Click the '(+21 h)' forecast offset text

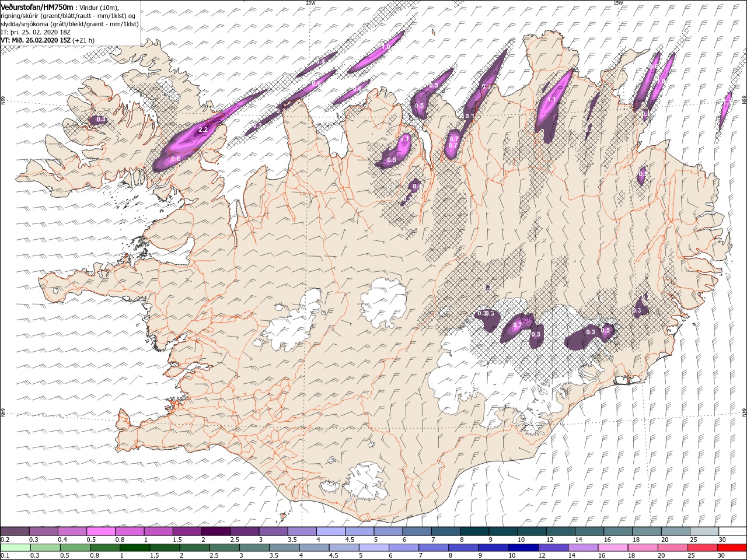coord(83,40)
